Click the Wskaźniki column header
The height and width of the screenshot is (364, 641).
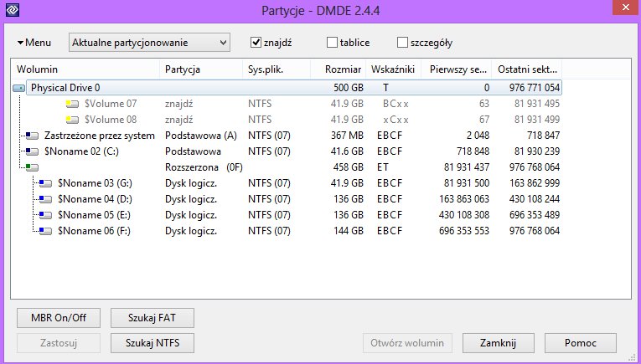(393, 69)
